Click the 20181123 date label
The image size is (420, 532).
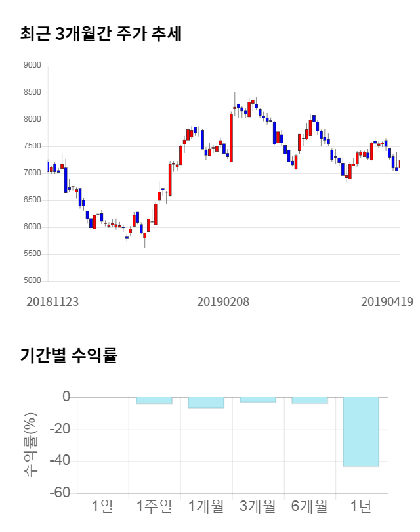click(x=52, y=301)
